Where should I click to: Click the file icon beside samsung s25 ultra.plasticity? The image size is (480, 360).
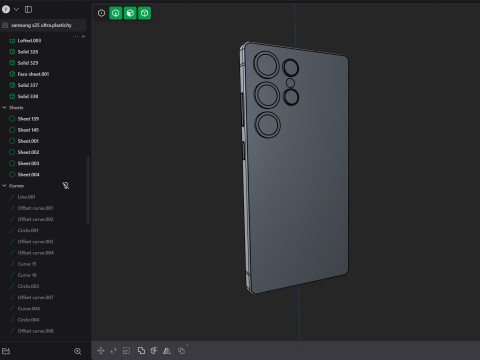[x=5, y=25]
